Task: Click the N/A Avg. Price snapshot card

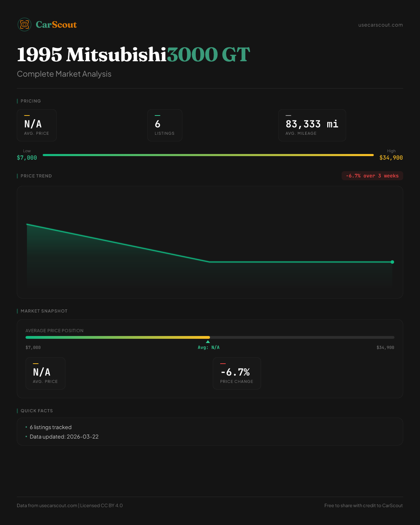Action: click(x=45, y=373)
